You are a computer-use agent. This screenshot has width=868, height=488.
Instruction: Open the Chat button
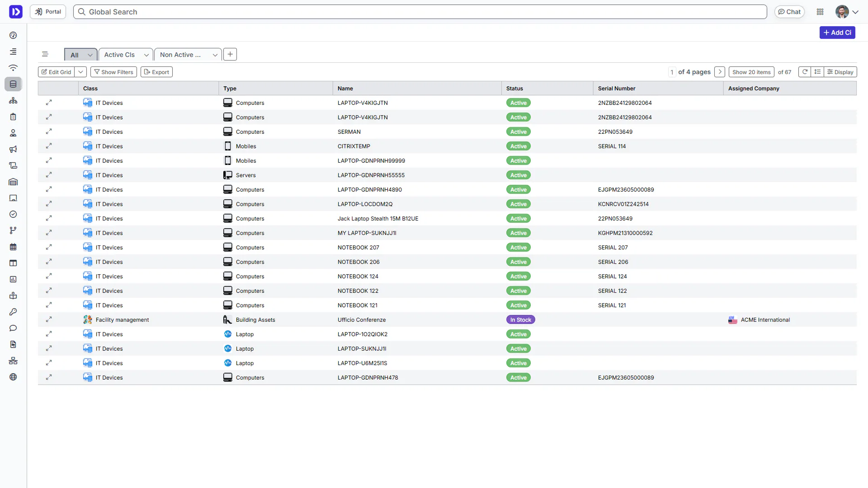point(789,12)
